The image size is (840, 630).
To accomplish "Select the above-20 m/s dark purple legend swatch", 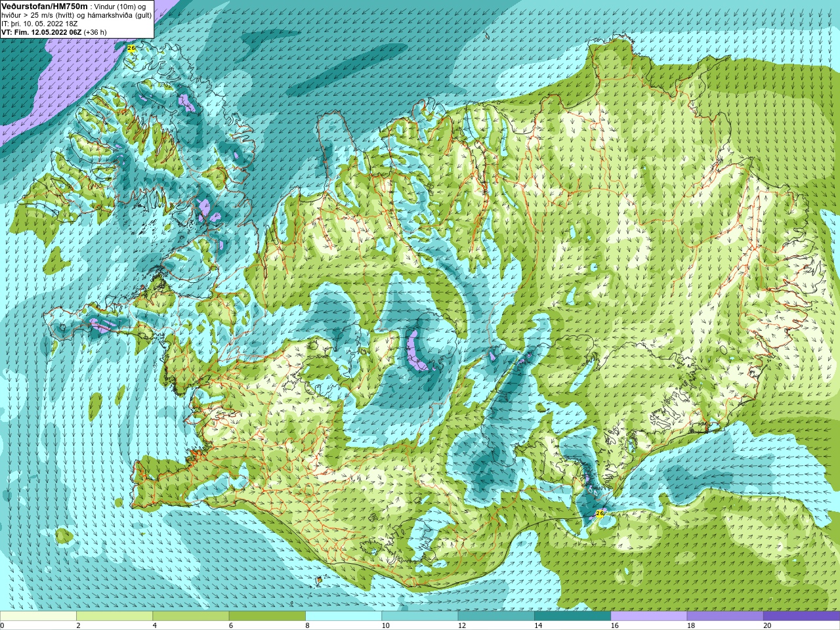I will click(801, 616).
